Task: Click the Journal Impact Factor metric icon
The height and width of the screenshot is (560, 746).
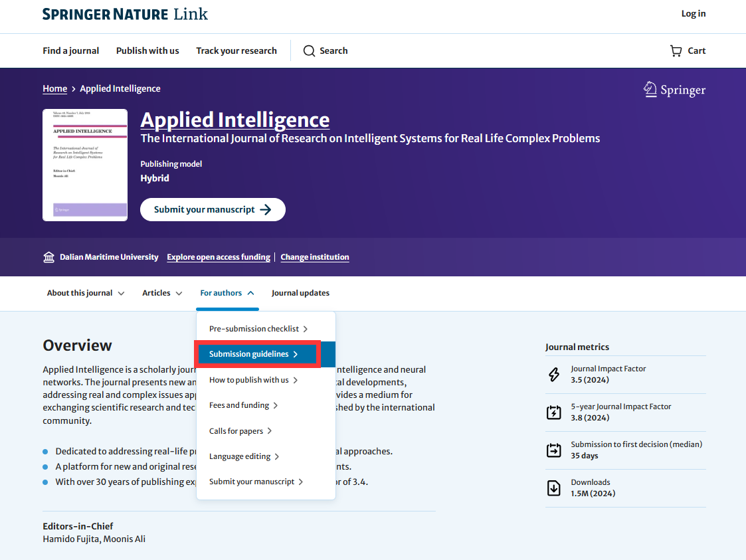Action: (555, 375)
